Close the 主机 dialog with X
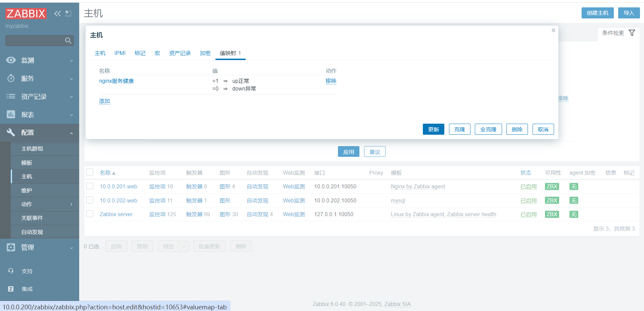Screen dimensions: 644x311 point(553,30)
